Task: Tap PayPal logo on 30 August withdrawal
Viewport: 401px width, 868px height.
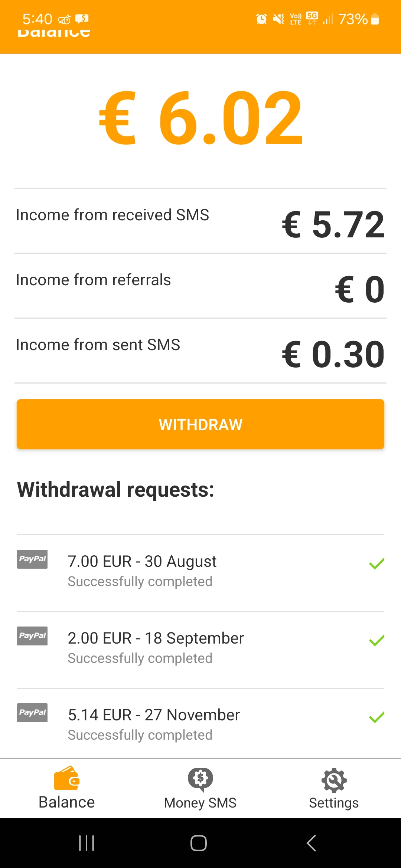Action: coord(32,559)
